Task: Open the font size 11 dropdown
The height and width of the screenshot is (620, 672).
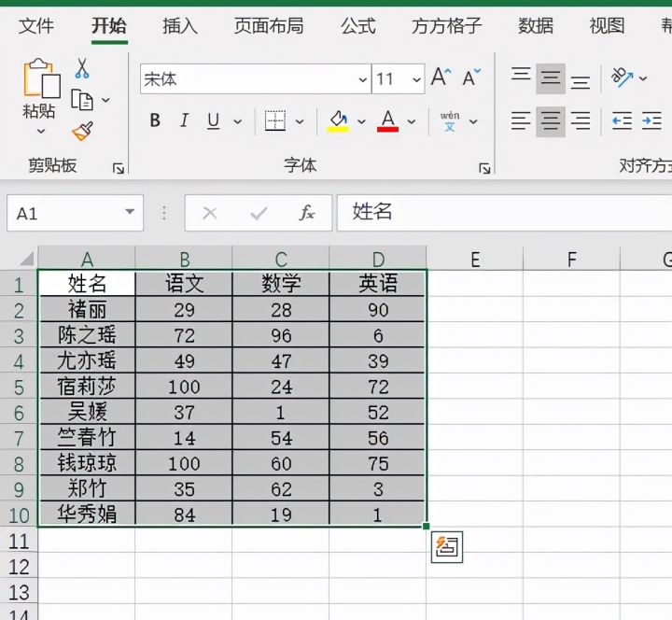Action: (x=416, y=79)
